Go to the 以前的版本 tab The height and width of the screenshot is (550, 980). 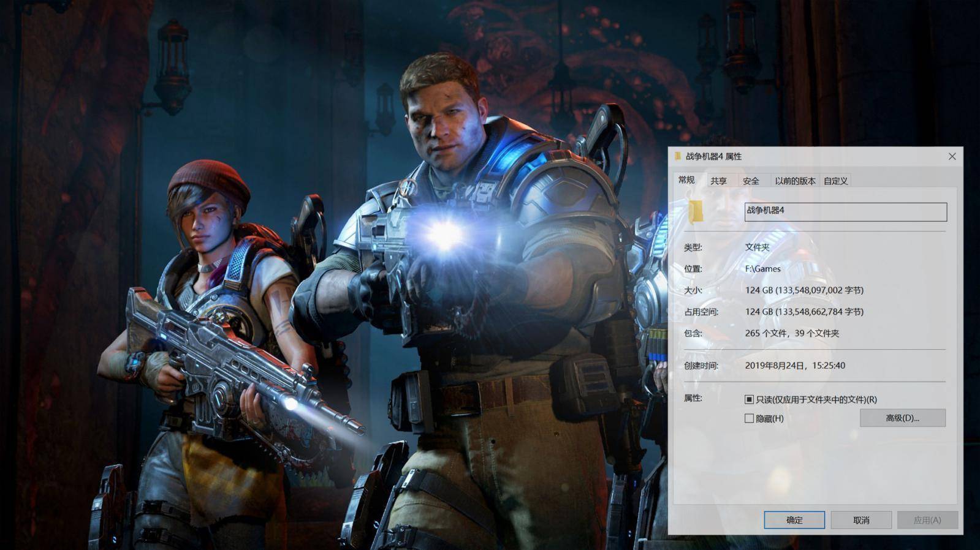click(x=794, y=181)
